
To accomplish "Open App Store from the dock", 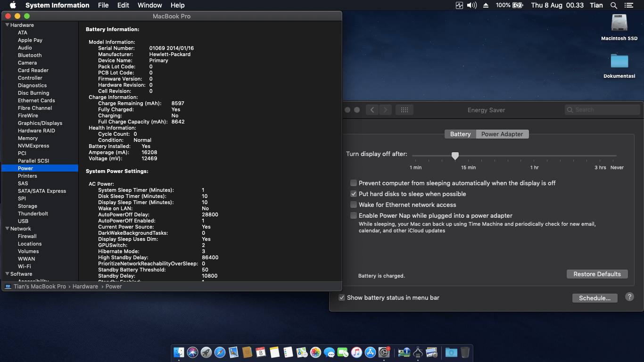I will (x=370, y=352).
